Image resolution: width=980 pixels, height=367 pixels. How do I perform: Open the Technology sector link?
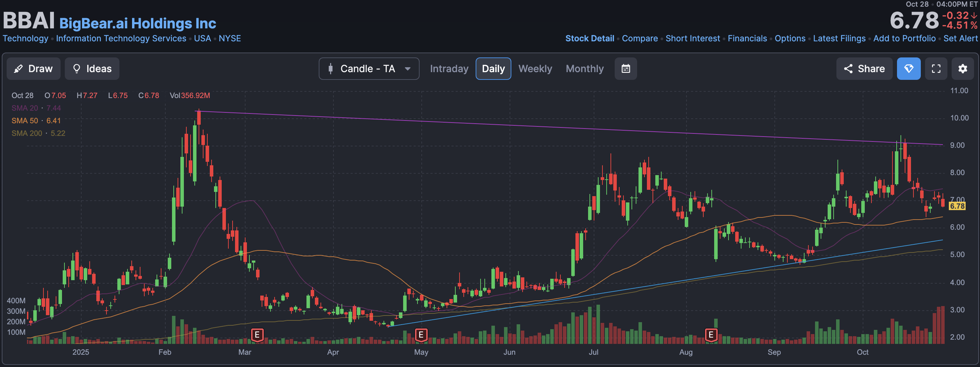click(x=26, y=39)
